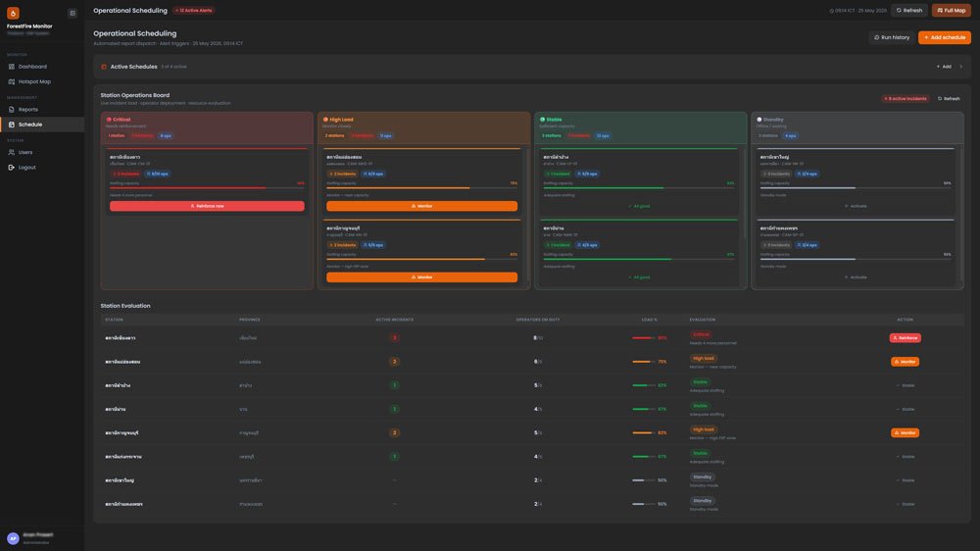Click the Reinforce now button
980x551 pixels.
click(207, 206)
